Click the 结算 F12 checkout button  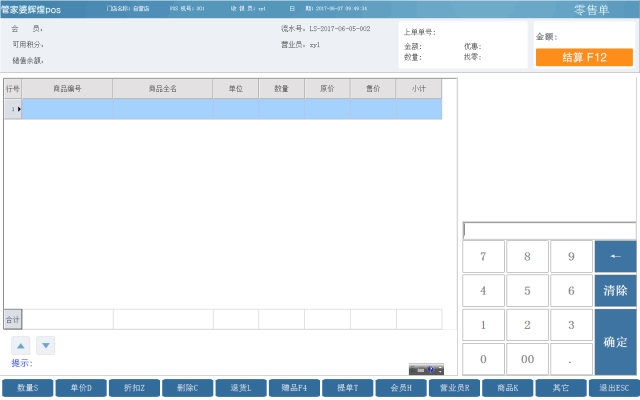coord(584,57)
